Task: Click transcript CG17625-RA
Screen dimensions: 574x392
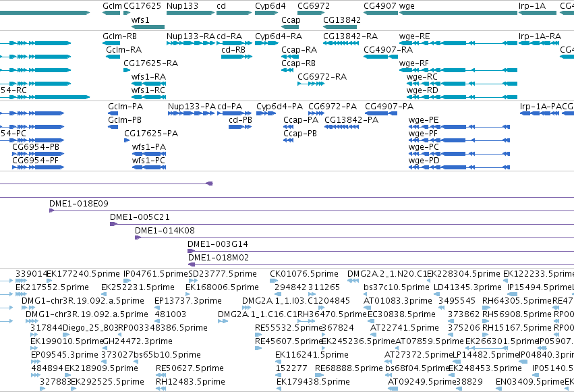Action: 127,70
